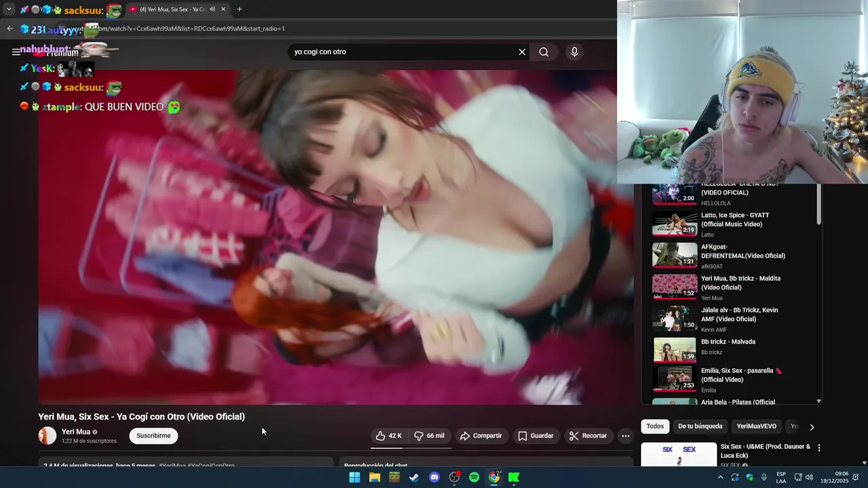Open a new browser tab

[239, 9]
